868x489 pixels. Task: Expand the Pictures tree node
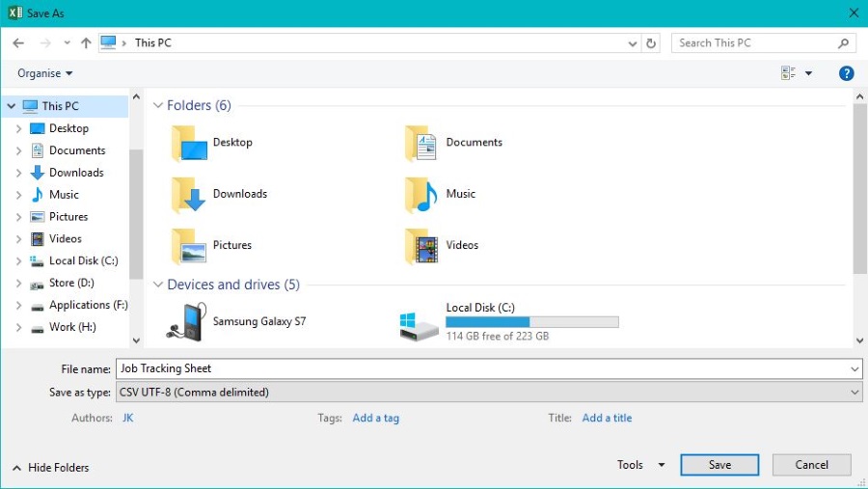point(19,217)
